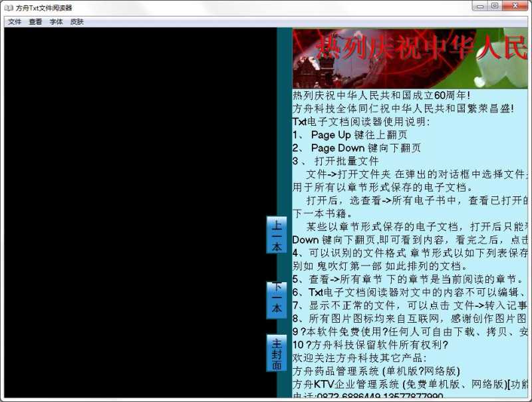The height and width of the screenshot is (402, 532).
Task: Maximize the reader window
Action: [x=496, y=5]
